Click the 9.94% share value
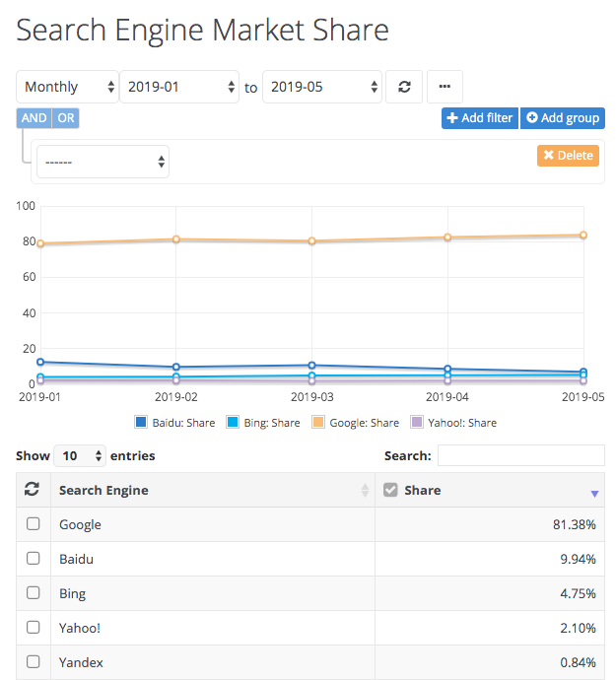This screenshot has width=616, height=680. (x=578, y=559)
